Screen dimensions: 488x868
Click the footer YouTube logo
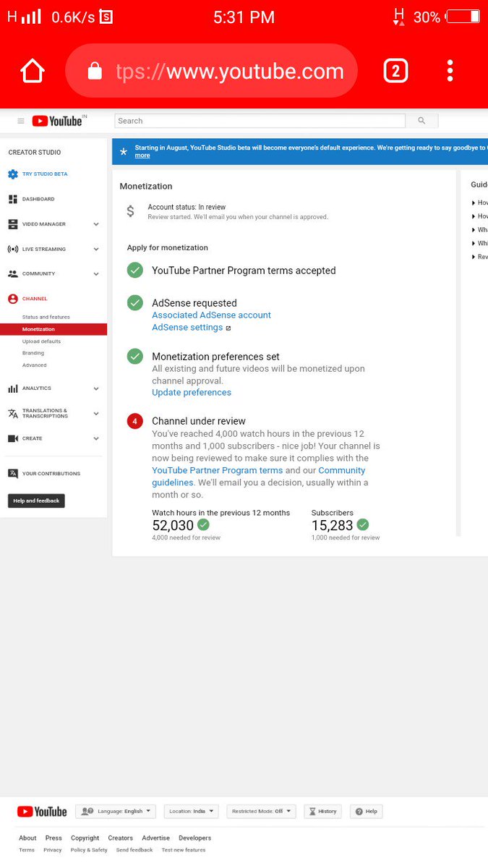click(x=43, y=812)
